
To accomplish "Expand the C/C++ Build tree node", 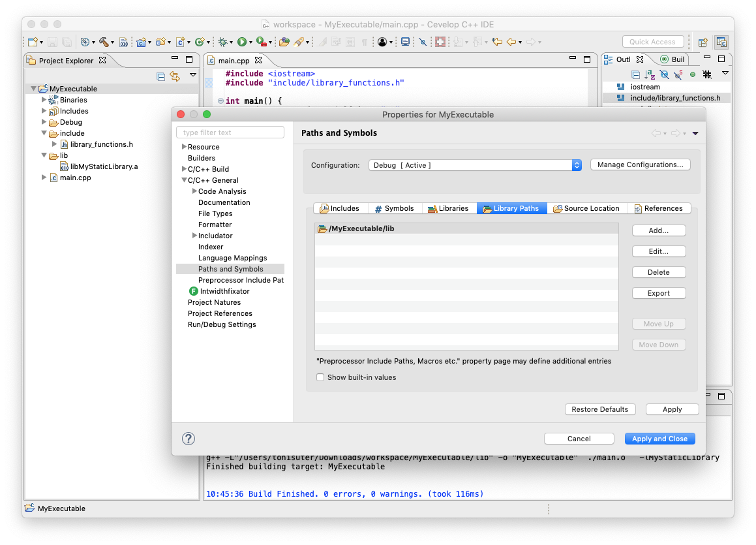I will [184, 169].
